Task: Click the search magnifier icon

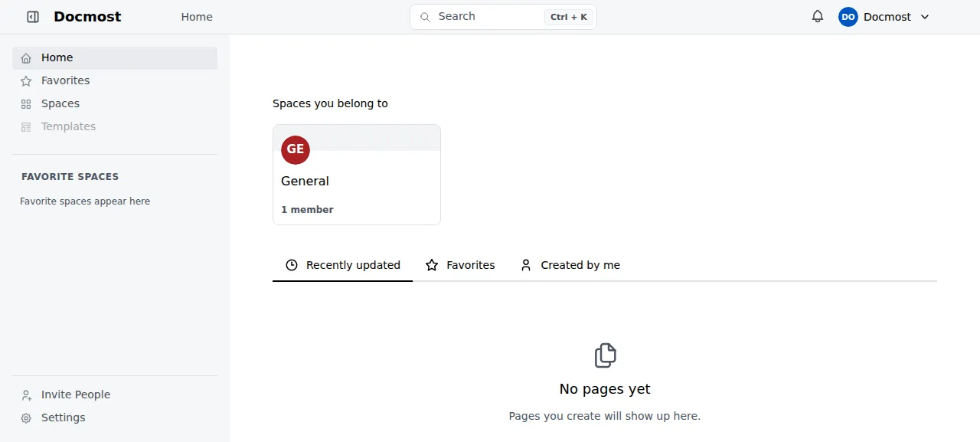Action: tap(424, 16)
